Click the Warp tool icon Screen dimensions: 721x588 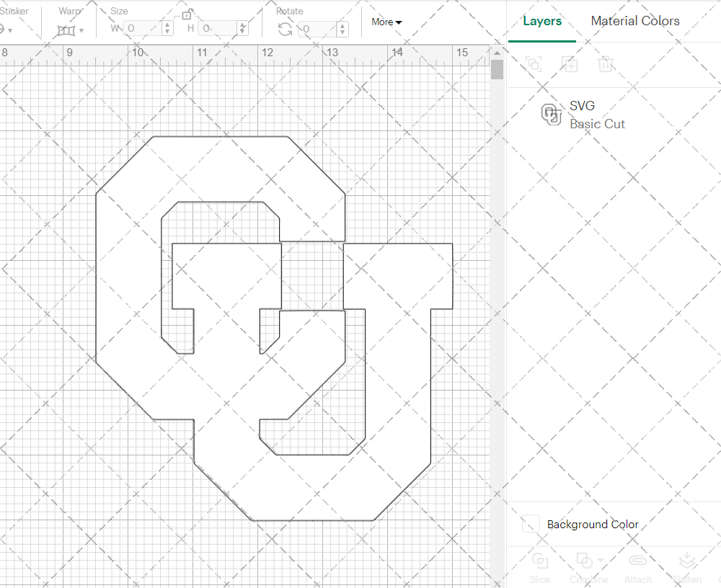point(66,31)
